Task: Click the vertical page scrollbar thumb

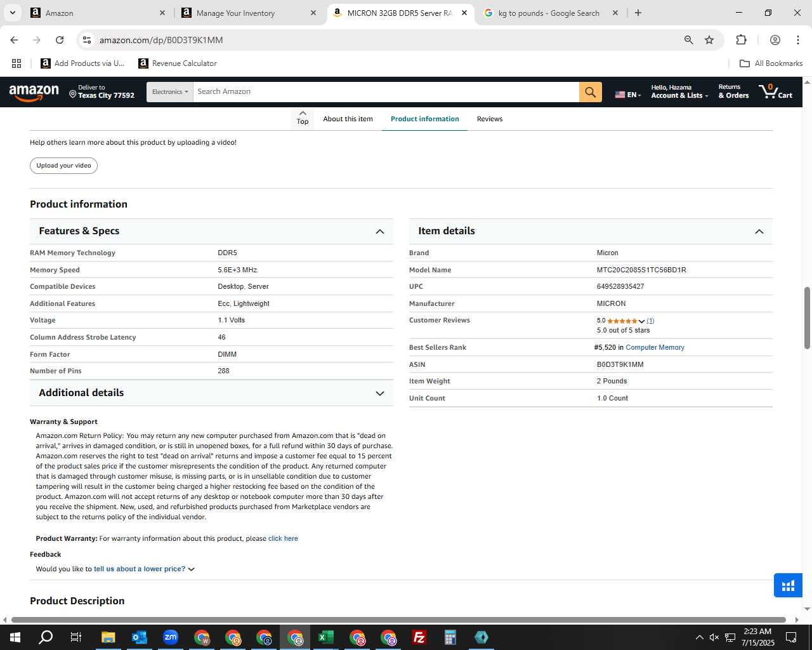Action: tap(807, 317)
